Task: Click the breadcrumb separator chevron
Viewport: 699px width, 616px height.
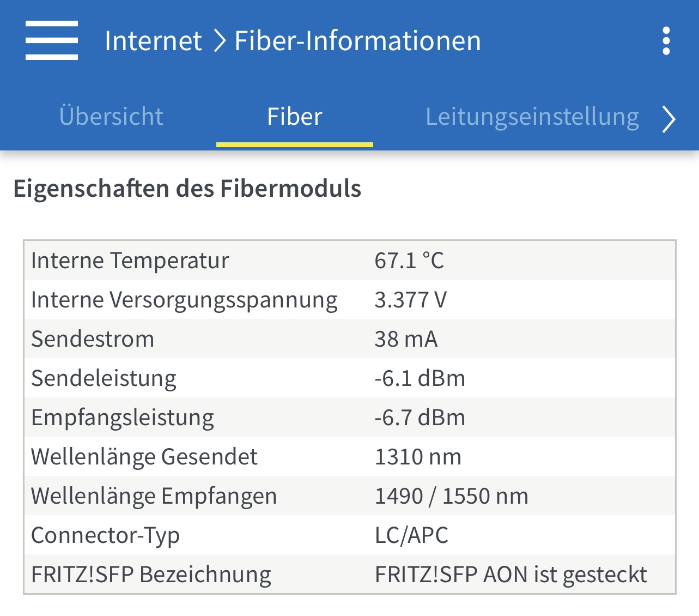Action: [219, 41]
